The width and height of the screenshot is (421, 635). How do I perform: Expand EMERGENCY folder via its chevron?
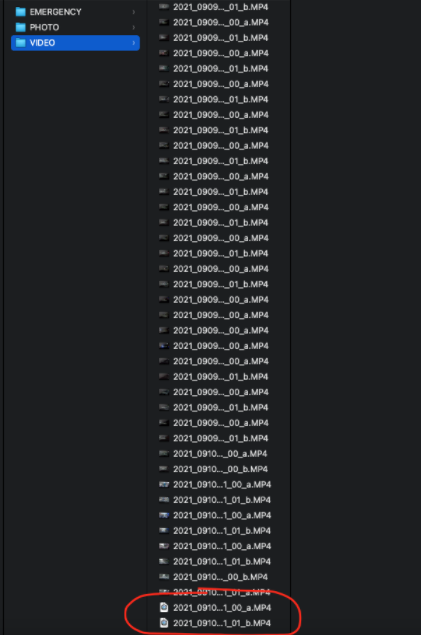134,12
